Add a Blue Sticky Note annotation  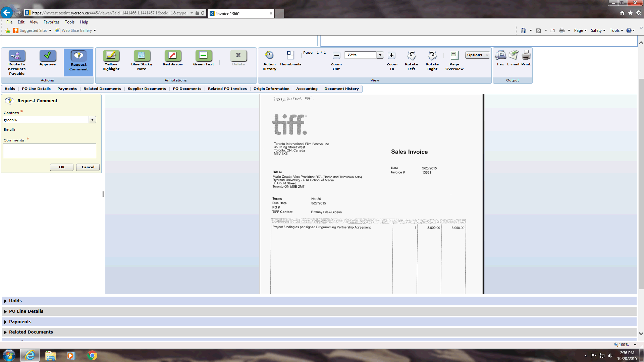(x=142, y=56)
